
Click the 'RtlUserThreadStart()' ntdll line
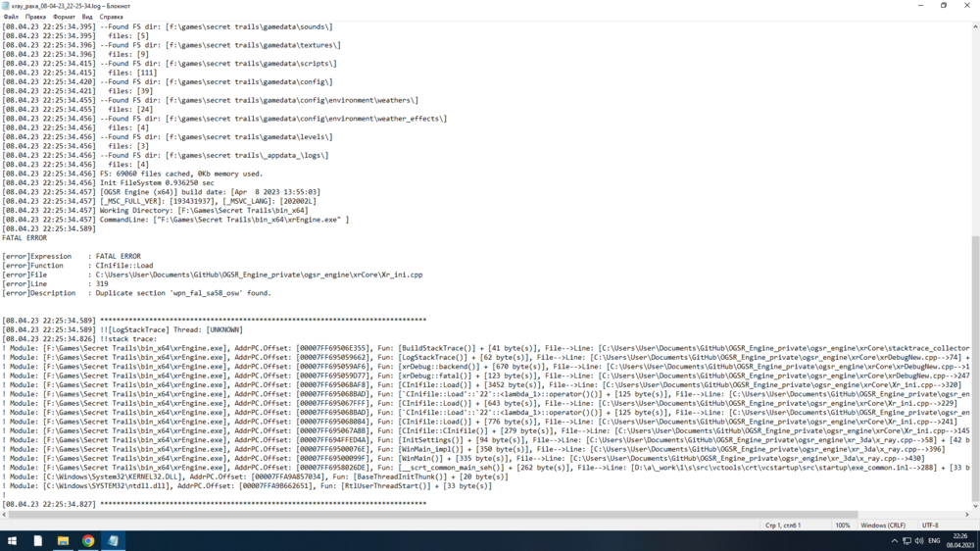[247, 486]
